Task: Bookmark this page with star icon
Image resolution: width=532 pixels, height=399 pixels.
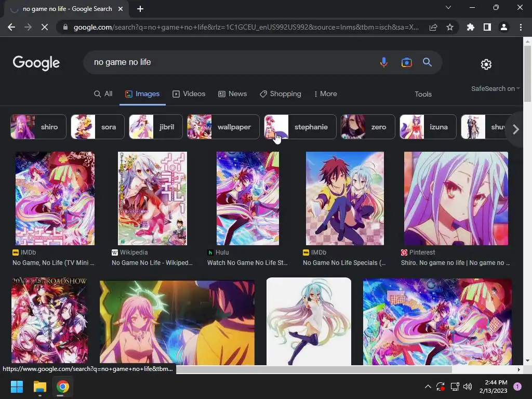Action: pos(450,27)
